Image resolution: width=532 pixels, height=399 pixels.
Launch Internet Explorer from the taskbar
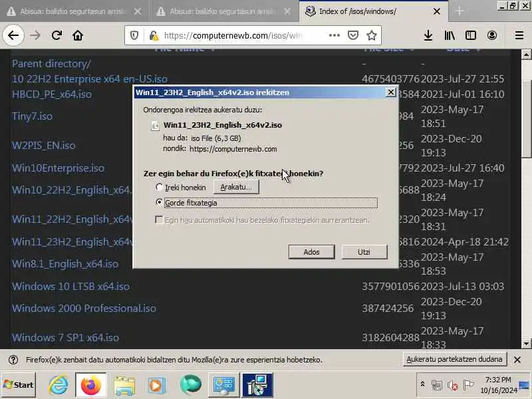(59, 385)
